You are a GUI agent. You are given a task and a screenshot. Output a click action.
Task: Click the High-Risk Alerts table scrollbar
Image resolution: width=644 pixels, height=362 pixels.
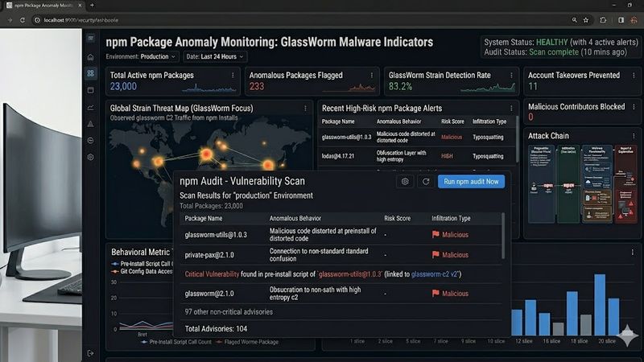coord(517,138)
